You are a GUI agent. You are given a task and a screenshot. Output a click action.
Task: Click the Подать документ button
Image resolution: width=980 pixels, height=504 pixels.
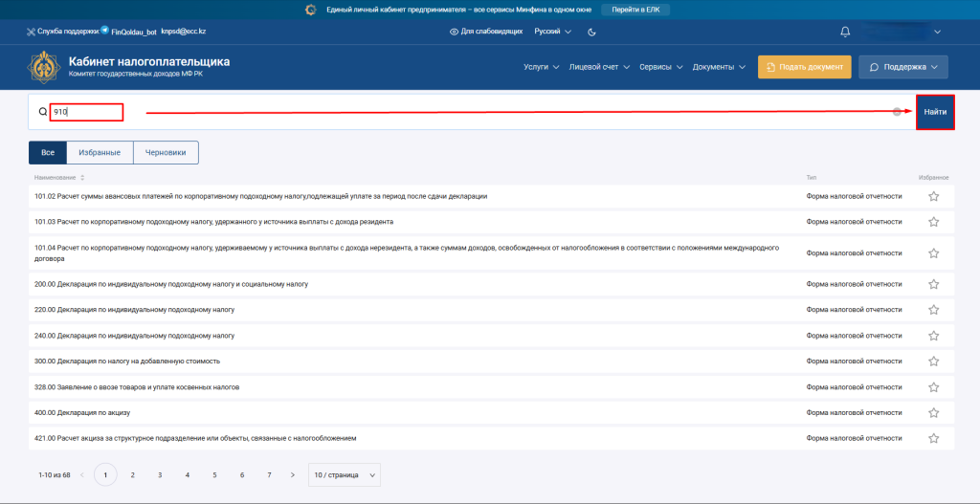click(804, 67)
